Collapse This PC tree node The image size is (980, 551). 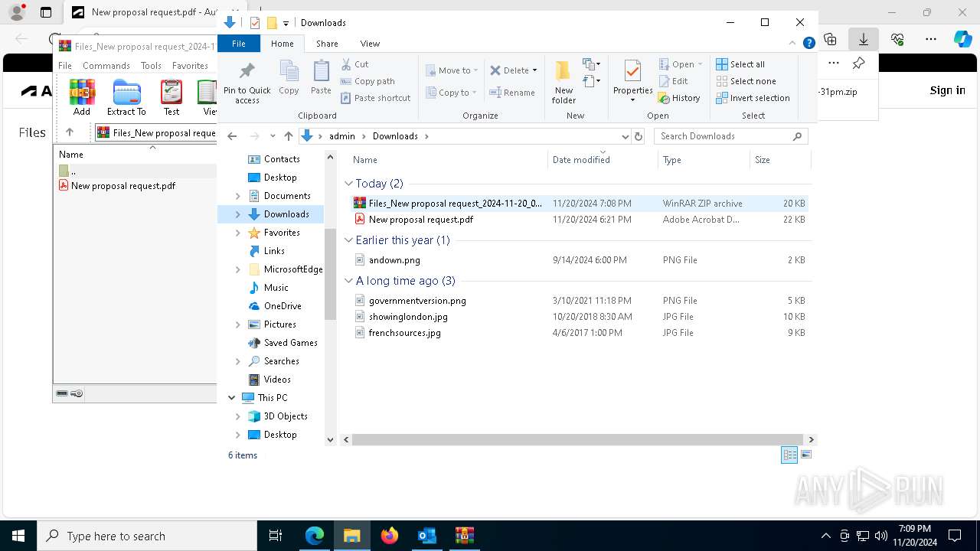point(231,398)
